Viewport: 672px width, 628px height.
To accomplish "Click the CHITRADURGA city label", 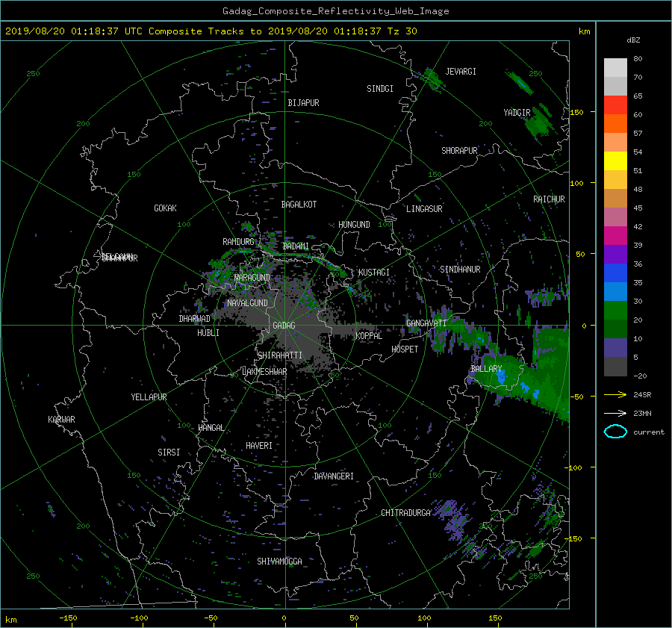I will pyautogui.click(x=405, y=513).
